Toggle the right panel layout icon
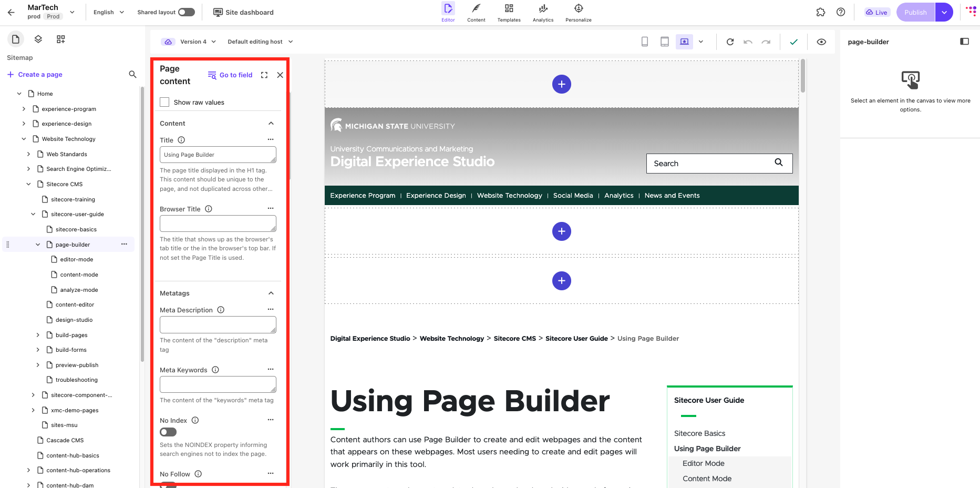 click(x=964, y=42)
